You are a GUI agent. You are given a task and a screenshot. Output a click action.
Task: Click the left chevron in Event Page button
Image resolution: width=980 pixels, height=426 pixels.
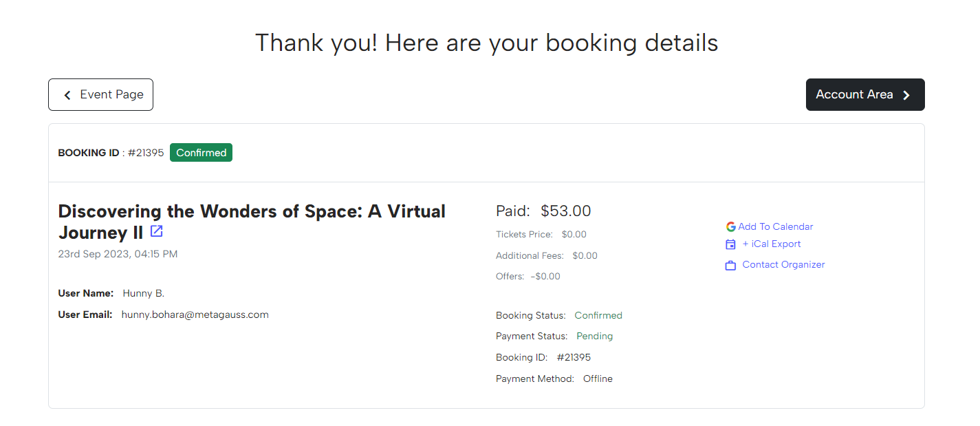[67, 95]
